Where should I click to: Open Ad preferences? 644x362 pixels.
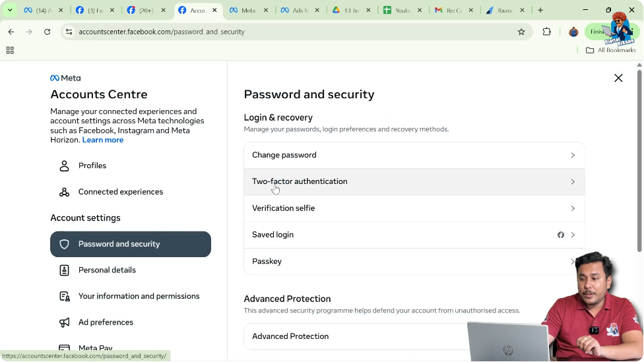[131, 322]
